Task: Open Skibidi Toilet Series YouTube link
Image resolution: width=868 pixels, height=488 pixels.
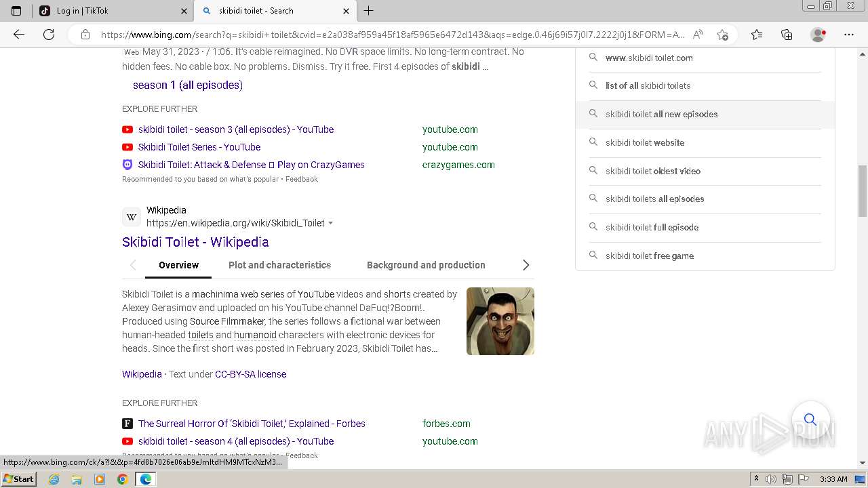Action: [199, 147]
